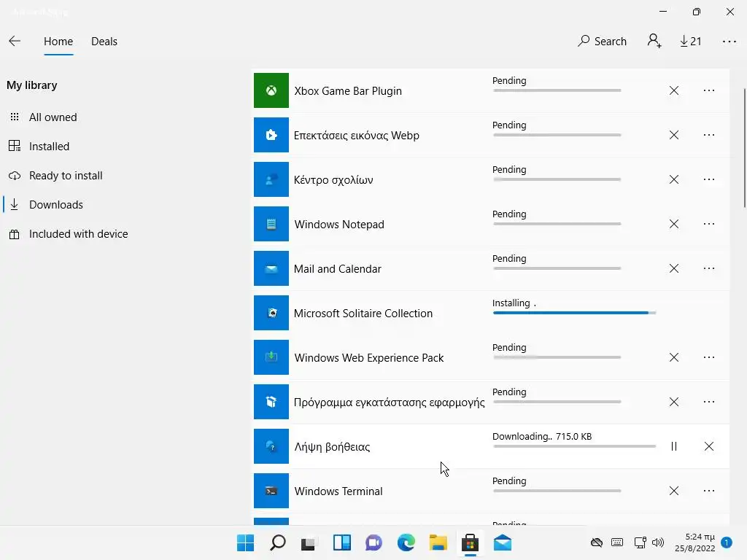The image size is (747, 560).
Task: Select Included with device
Action: (x=78, y=234)
